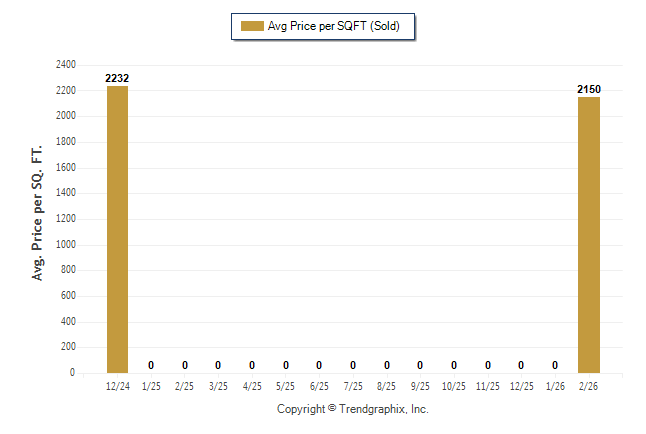The image size is (646, 434).
Task: Click the 2/26 gold bar
Action: pyautogui.click(x=589, y=234)
